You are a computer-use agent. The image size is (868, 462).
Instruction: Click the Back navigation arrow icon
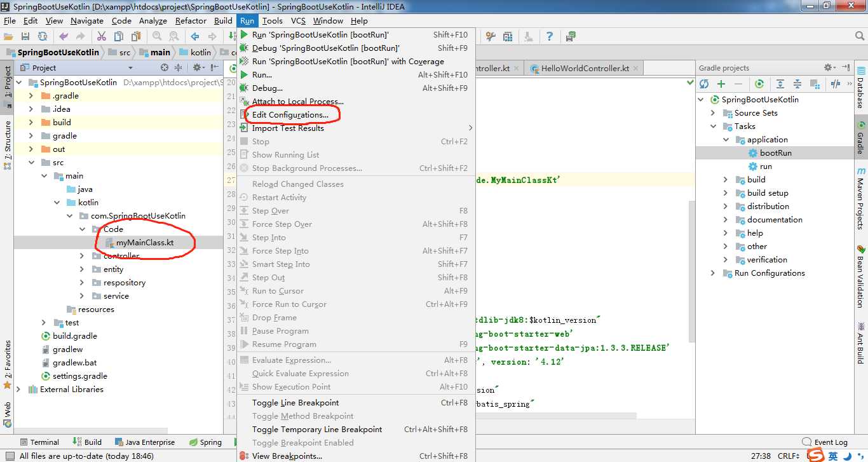pyautogui.click(x=194, y=36)
